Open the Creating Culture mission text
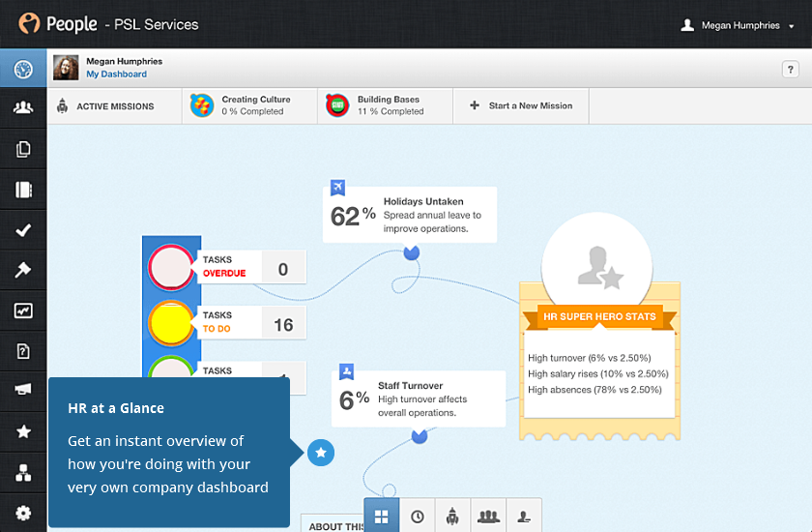Viewport: 812px width, 532px height. click(256, 105)
